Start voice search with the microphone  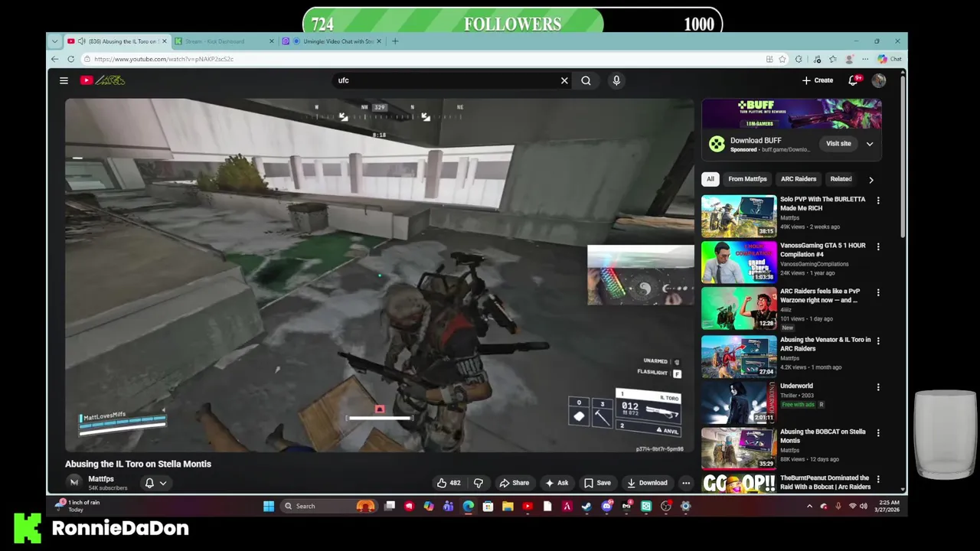pos(616,80)
